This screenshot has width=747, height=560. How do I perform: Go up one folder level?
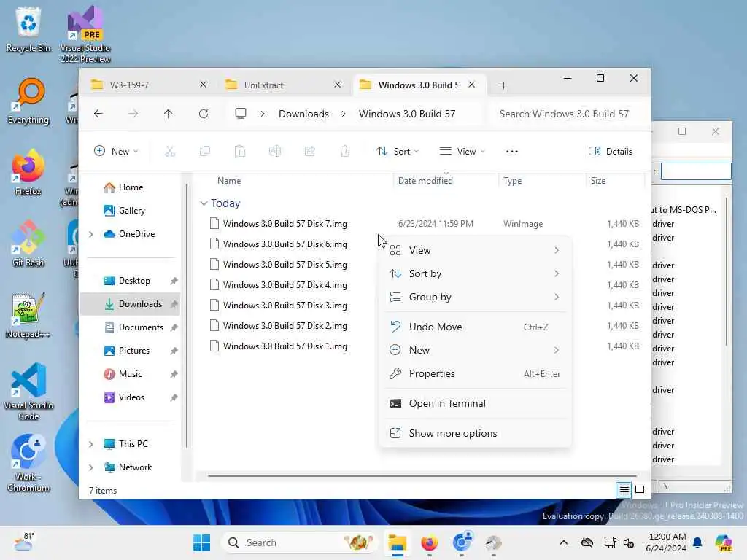[x=169, y=114]
